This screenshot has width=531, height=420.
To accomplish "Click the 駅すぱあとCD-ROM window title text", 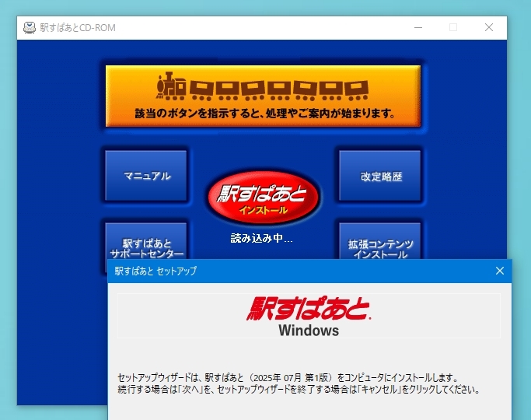I will coord(78,28).
